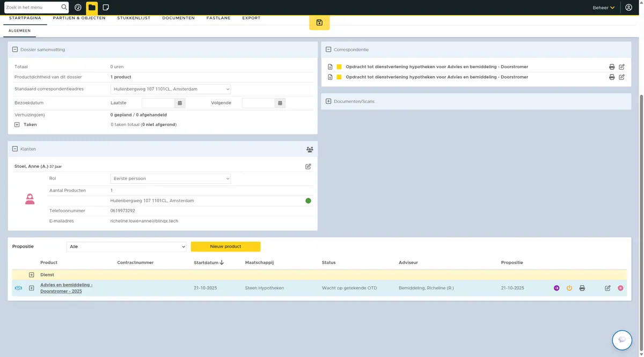Edit the first Opdracht tot dienstverlening correspondence

(x=621, y=67)
